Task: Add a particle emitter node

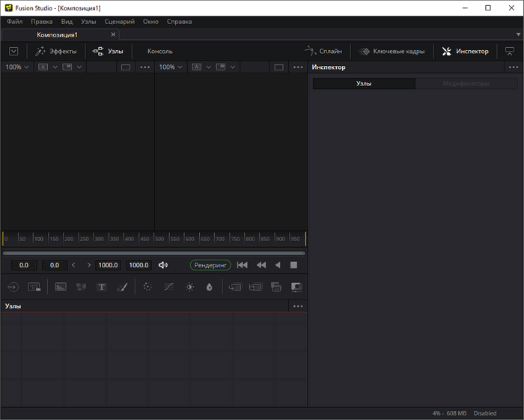Action: pyautogui.click(x=147, y=287)
